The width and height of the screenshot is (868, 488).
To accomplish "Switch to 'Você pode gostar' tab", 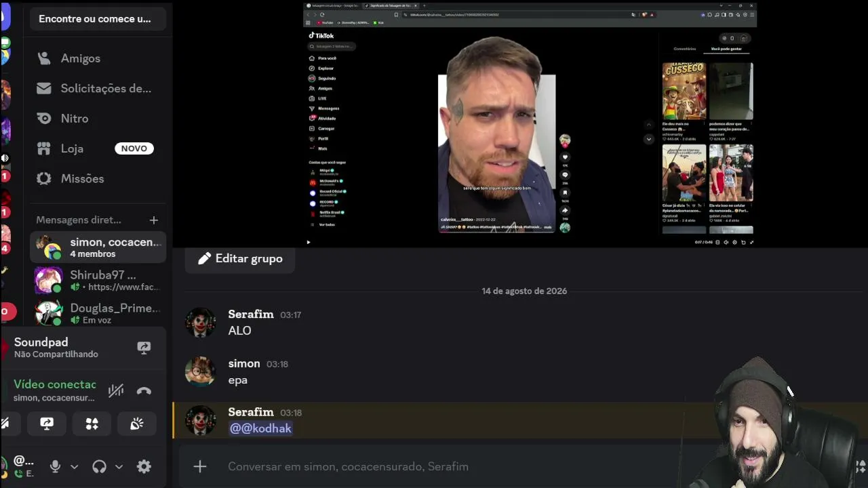I will [726, 49].
